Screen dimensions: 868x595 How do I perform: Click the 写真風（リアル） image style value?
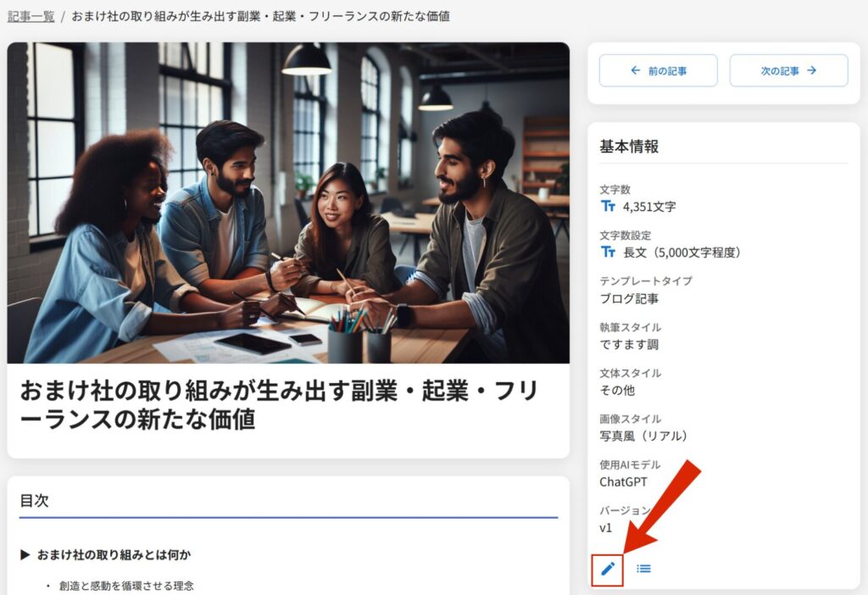(x=643, y=436)
